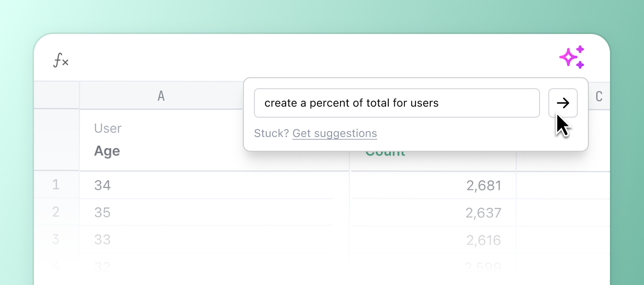Select the column C header
The image size is (644, 285).
pos(599,96)
